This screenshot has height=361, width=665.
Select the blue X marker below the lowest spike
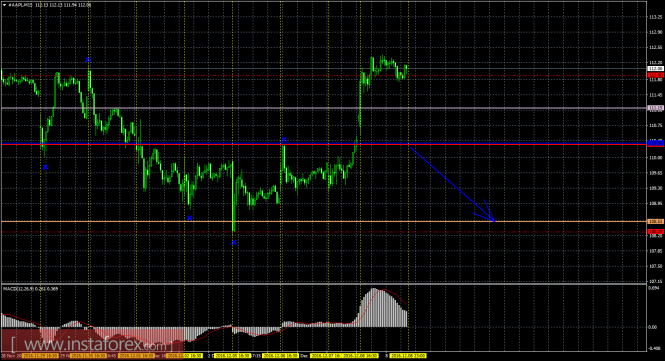(234, 243)
